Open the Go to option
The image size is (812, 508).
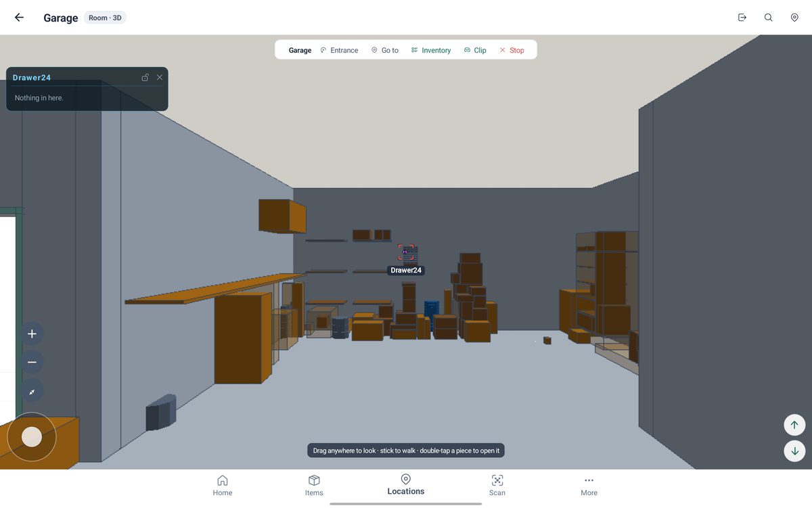(x=384, y=50)
